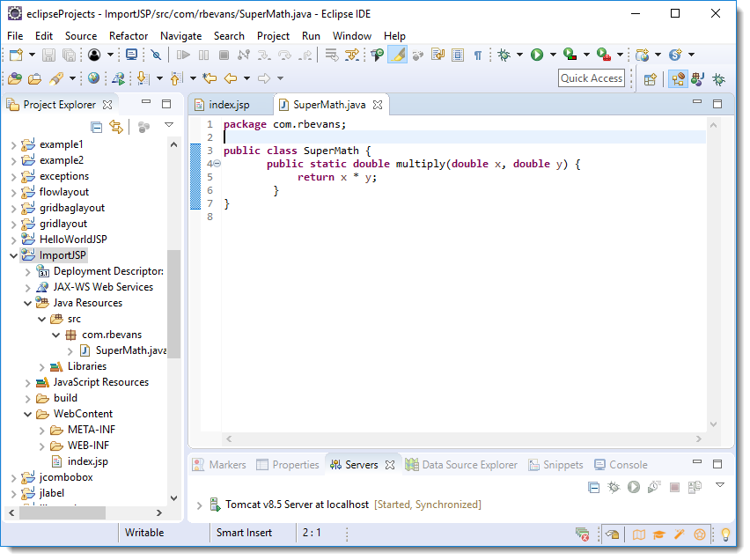Click the Debug bug icon
Viewport: 750px width, 560px height.
click(504, 55)
